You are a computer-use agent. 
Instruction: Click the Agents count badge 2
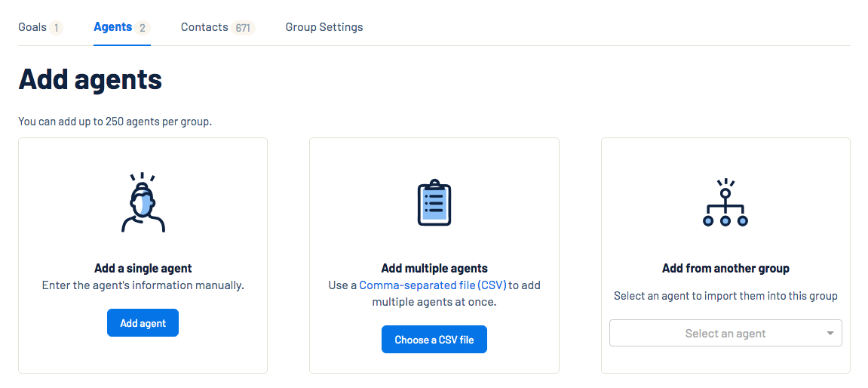(x=143, y=28)
